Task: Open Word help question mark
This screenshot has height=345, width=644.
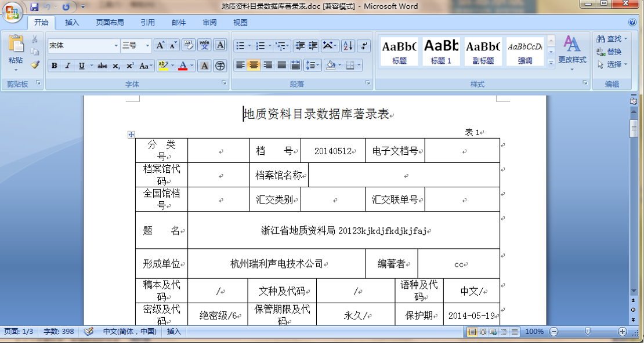Action: [632, 22]
